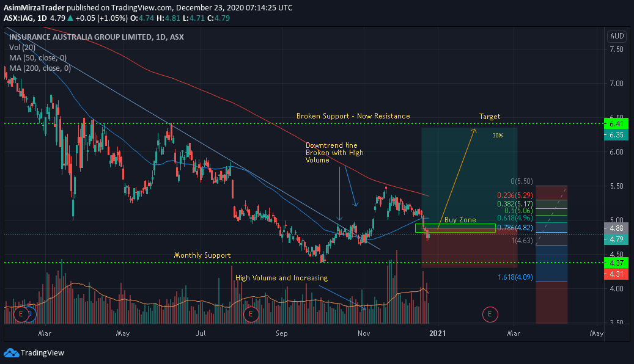Click INSURANCE AUSTRALIA GROUP LIMITED chart title
This screenshot has height=364, width=634.
click(x=96, y=37)
